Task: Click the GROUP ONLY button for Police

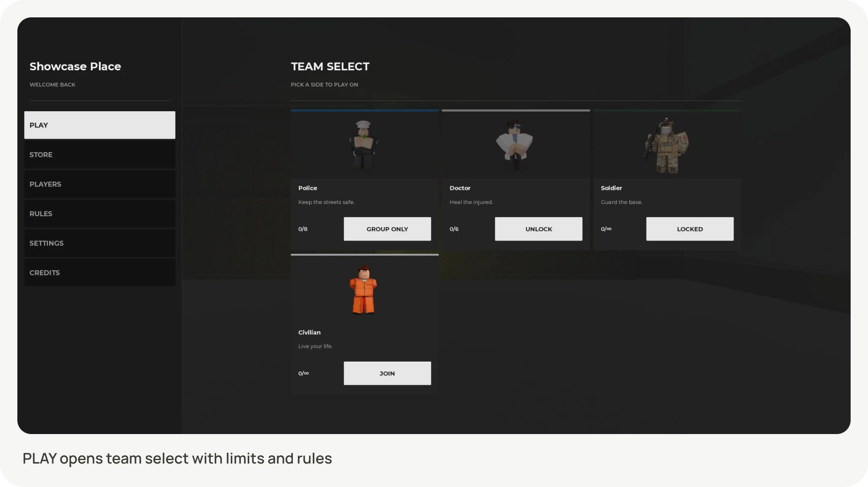Action: (387, 229)
